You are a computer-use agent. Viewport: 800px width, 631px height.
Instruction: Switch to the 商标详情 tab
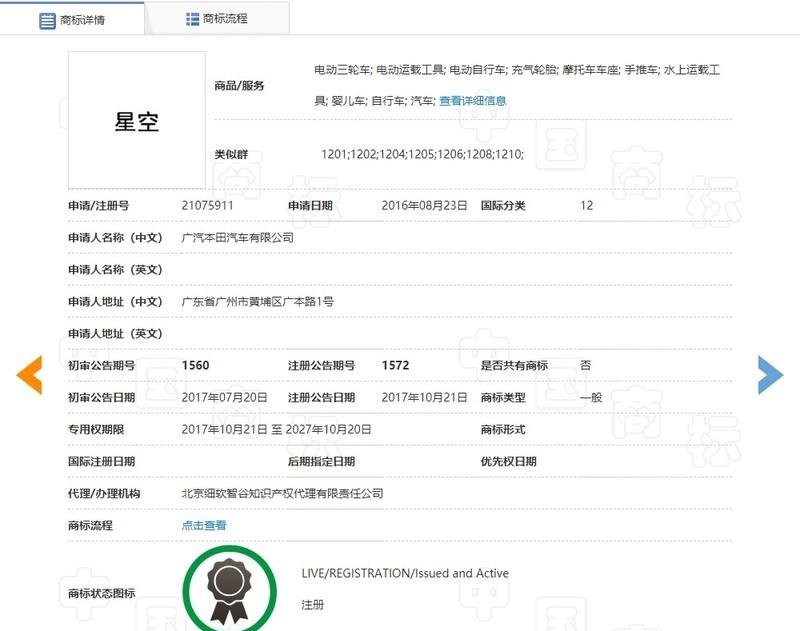point(72,19)
